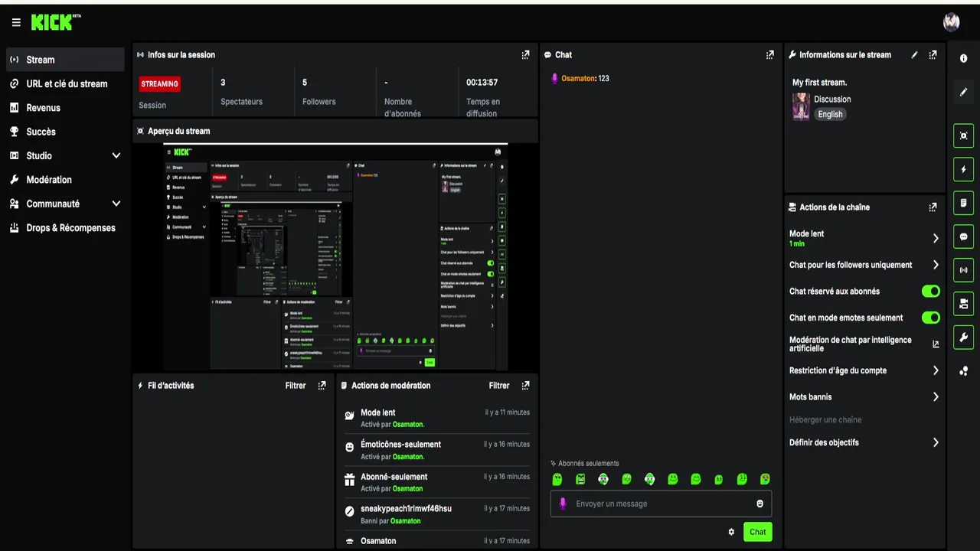980x551 pixels.
Task: Toggle the camera widget in right rail
Action: pos(963,304)
